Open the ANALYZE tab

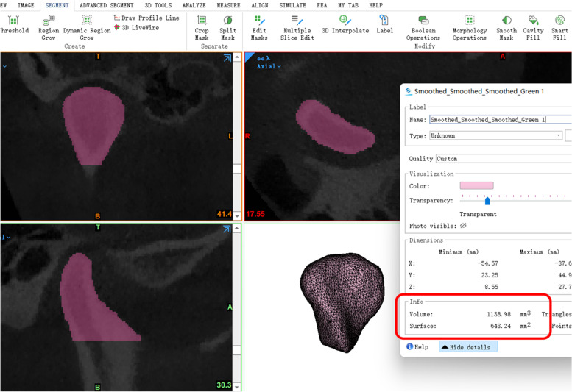tap(194, 5)
